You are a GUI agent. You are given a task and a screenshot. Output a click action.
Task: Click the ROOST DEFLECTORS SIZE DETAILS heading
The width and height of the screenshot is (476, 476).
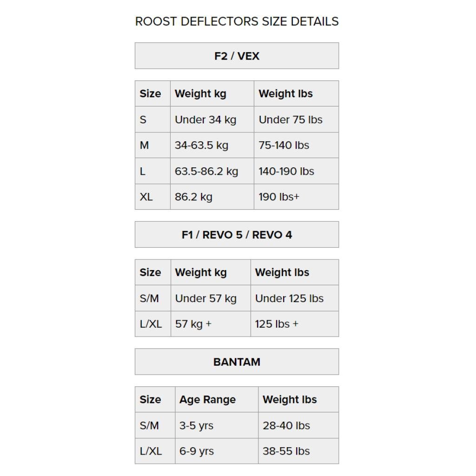(x=237, y=21)
